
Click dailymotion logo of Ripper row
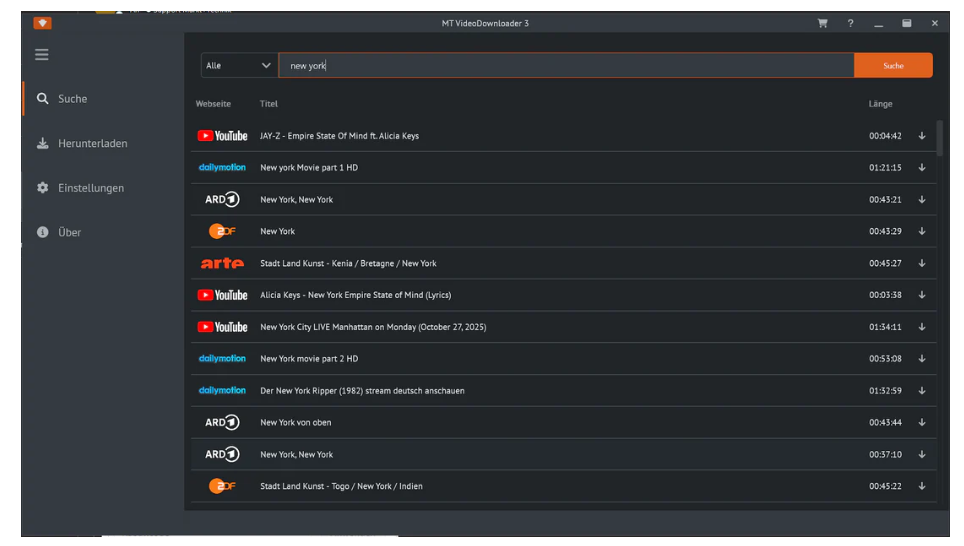pyautogui.click(x=222, y=390)
